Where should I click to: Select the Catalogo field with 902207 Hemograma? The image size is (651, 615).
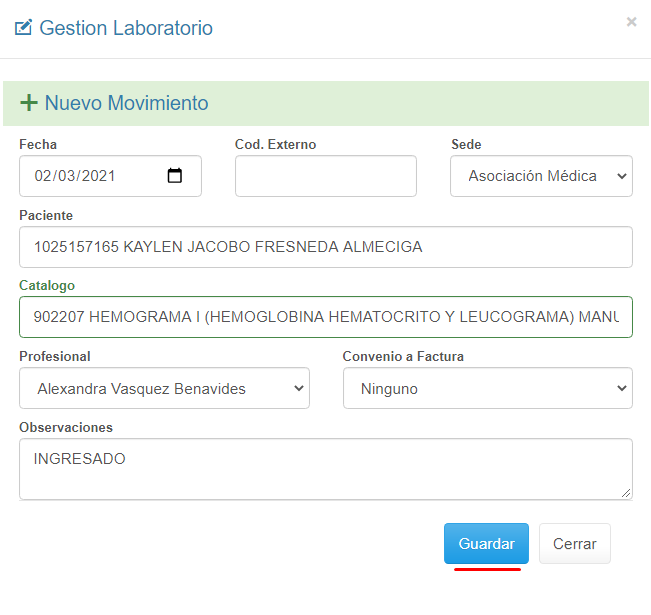point(325,317)
